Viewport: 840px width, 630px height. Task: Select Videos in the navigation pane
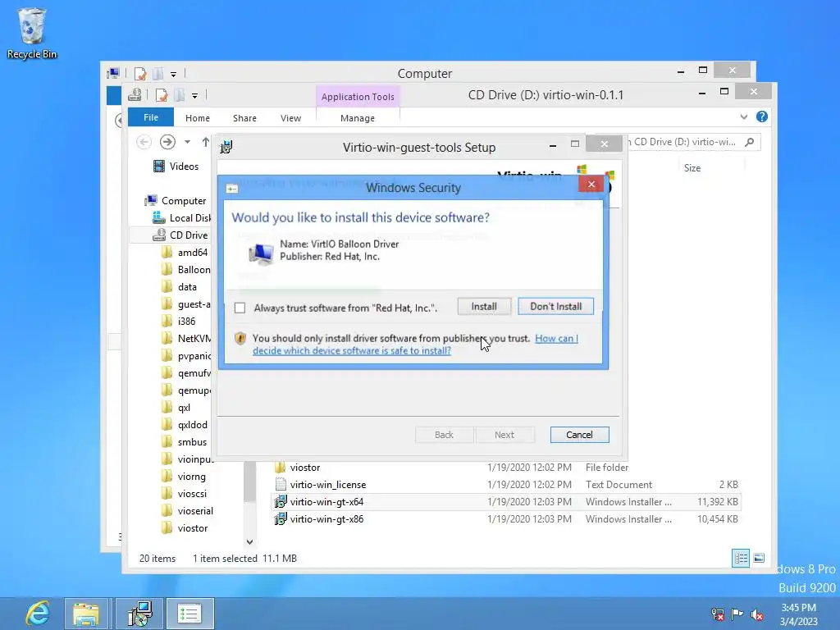point(176,166)
